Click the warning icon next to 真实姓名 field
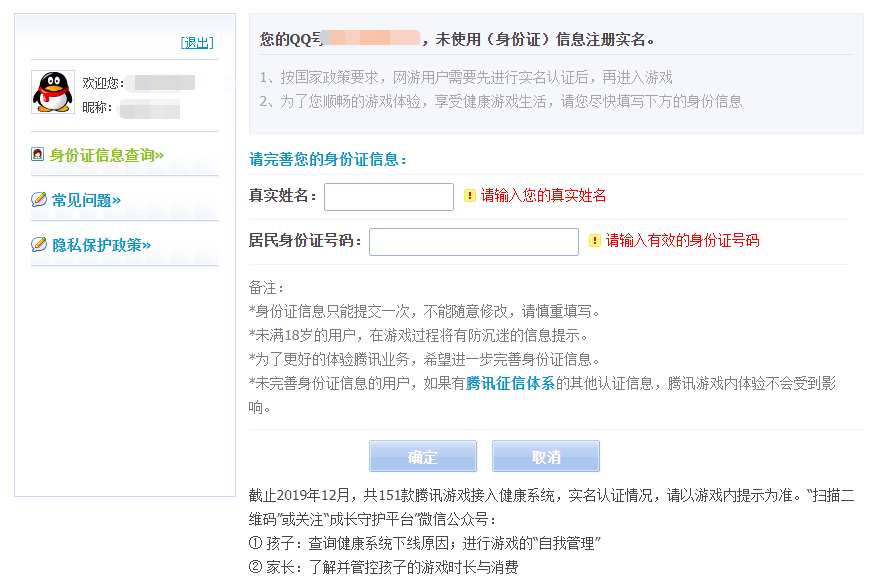This screenshot has width=884, height=583. (x=469, y=196)
